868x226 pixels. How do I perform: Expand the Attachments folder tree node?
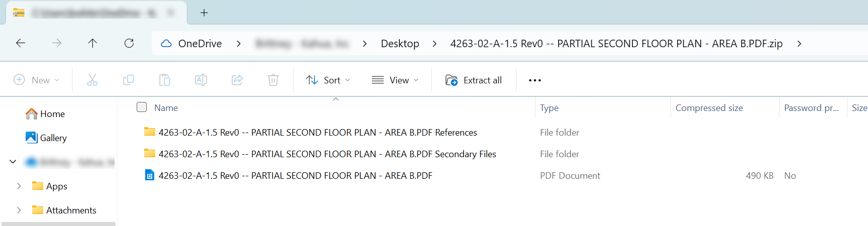(19, 210)
